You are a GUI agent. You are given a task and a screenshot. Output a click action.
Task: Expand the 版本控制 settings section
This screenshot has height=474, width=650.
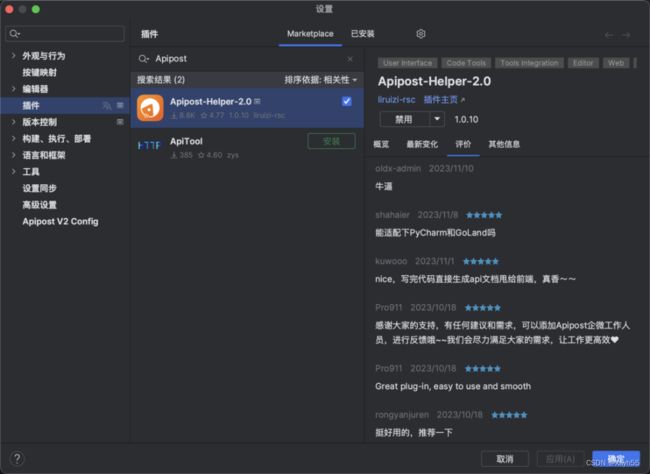click(x=13, y=122)
